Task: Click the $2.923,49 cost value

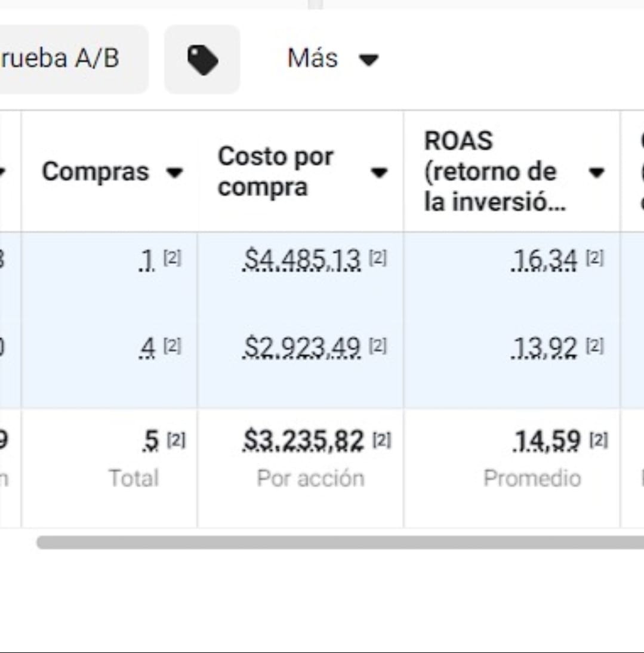Action: (302, 347)
